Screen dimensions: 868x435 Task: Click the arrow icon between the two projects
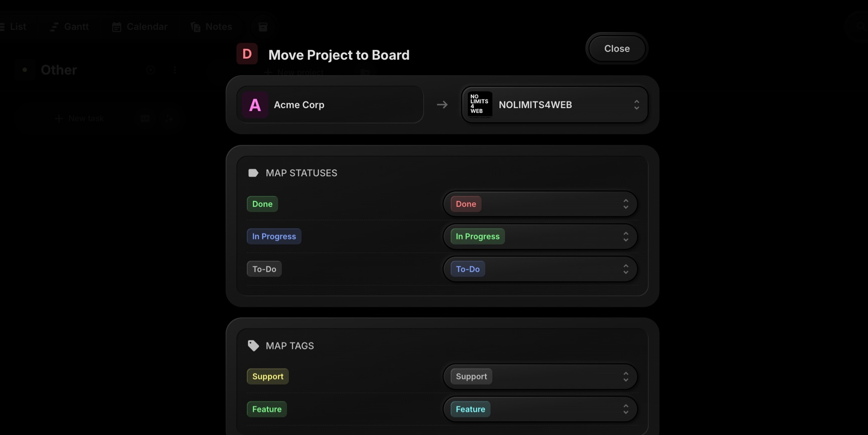(442, 104)
